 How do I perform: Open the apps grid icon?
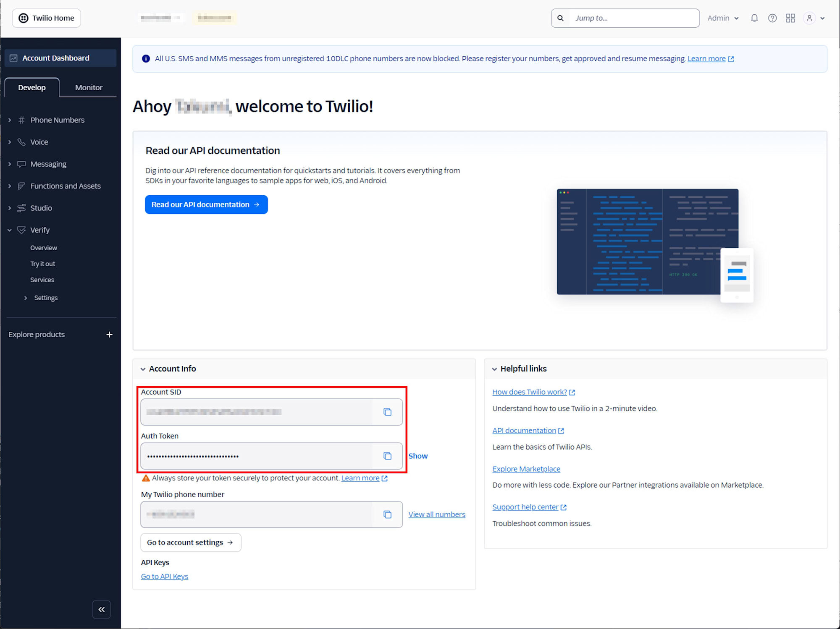[x=790, y=18]
